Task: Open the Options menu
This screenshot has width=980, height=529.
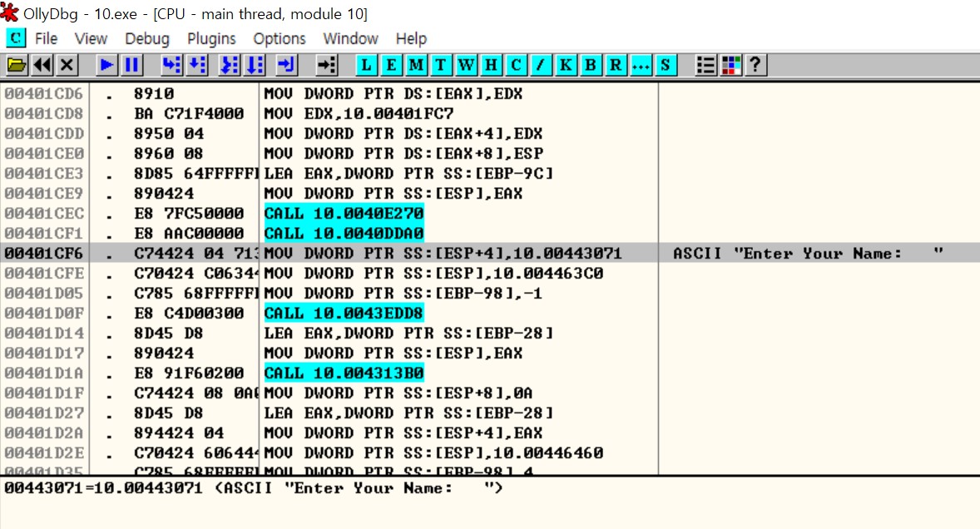Action: (280, 39)
